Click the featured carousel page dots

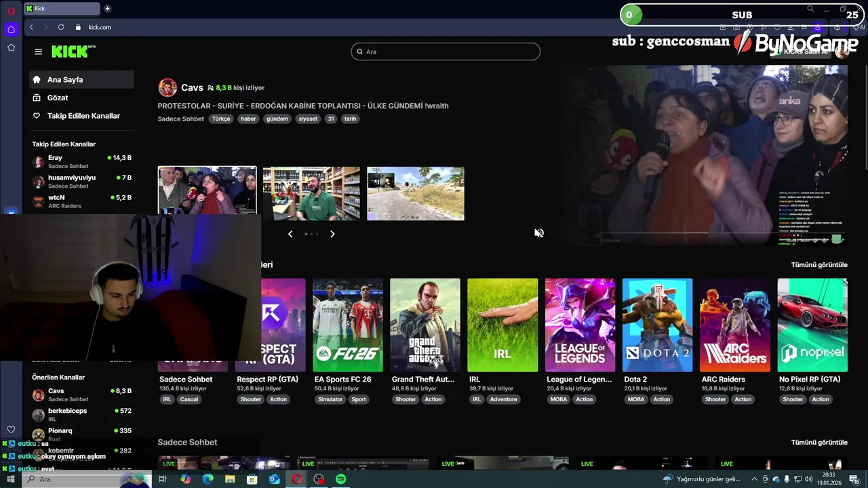[311, 234]
